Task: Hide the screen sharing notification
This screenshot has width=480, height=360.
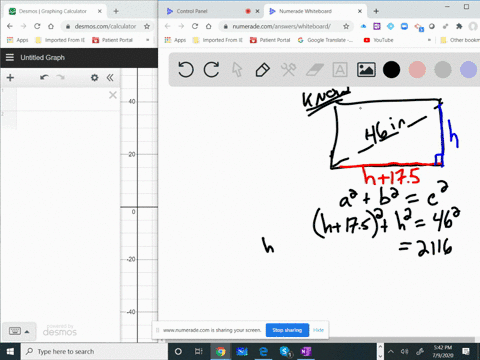Action: [x=318, y=330]
